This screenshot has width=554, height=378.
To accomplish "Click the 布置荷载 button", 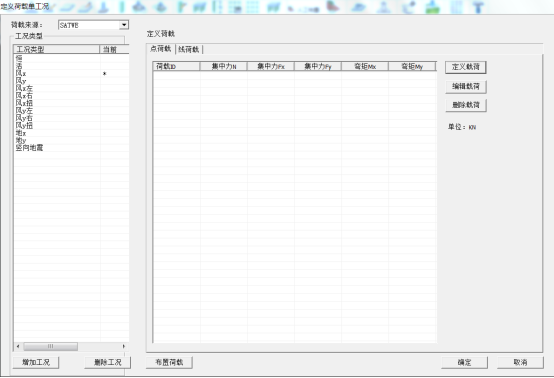I will [x=169, y=362].
